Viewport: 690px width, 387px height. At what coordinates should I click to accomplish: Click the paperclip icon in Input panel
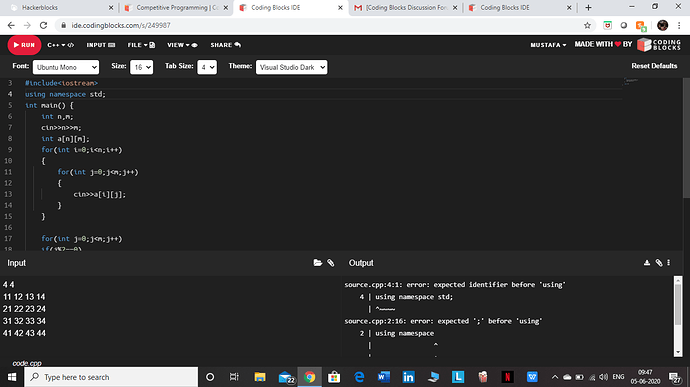click(330, 263)
